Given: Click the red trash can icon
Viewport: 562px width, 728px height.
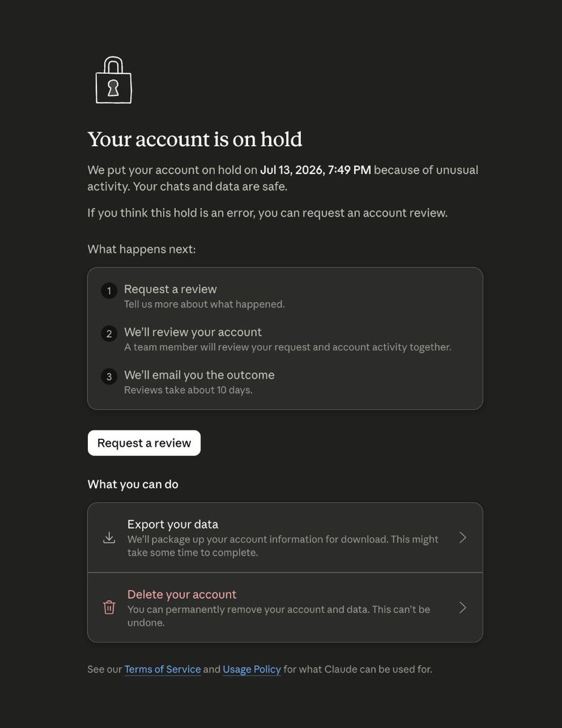Looking at the screenshot, I should (109, 607).
